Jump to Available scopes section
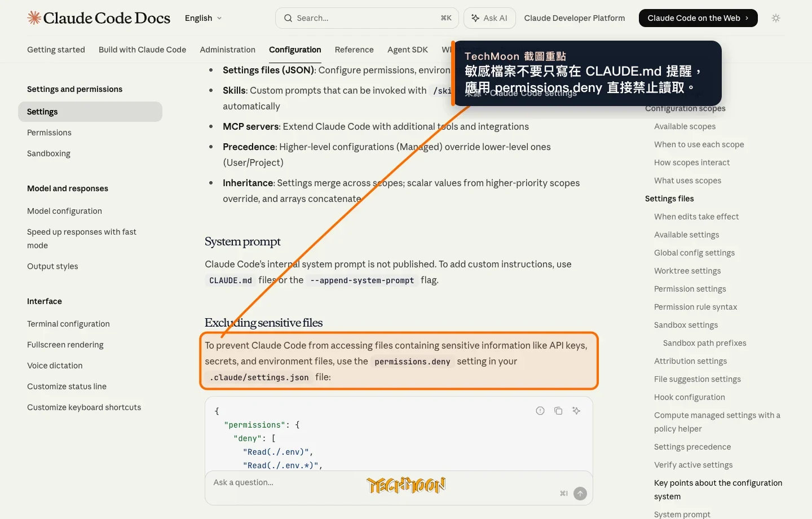This screenshot has width=812, height=519. click(685, 126)
